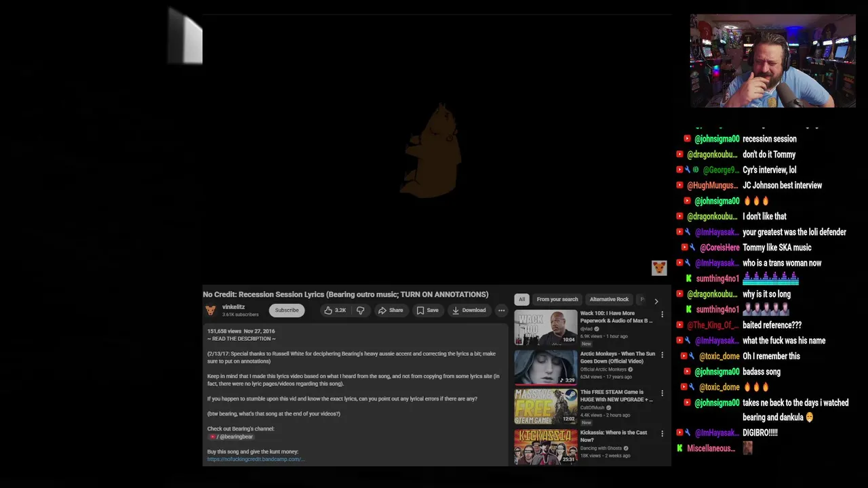Viewport: 868px width, 488px height.
Task: Click the Official Arctic Monkeys channel name
Action: (603, 369)
